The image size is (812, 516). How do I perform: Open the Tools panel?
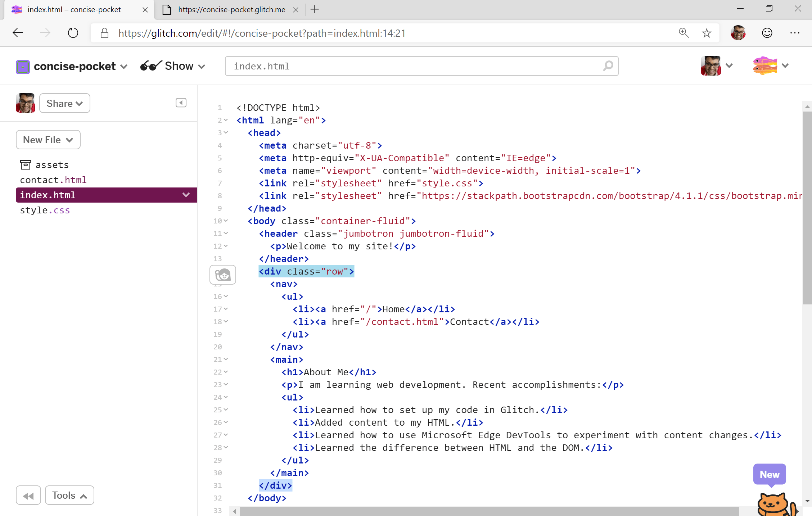(69, 495)
